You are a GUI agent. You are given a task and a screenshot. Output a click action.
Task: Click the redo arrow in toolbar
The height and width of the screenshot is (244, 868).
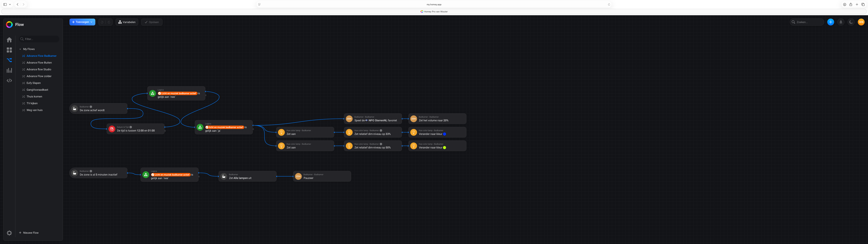click(109, 22)
